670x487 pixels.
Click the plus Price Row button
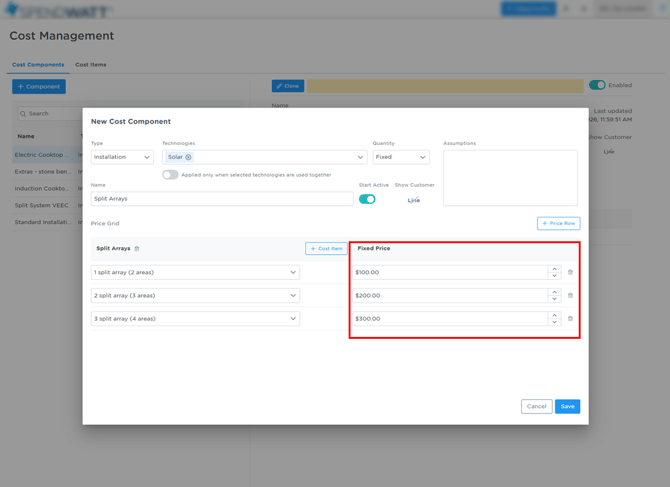point(558,223)
